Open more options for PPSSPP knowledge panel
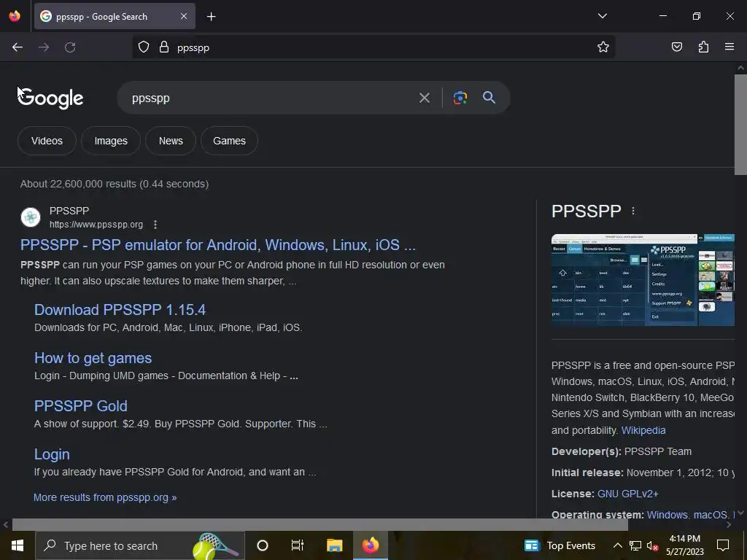 point(632,211)
